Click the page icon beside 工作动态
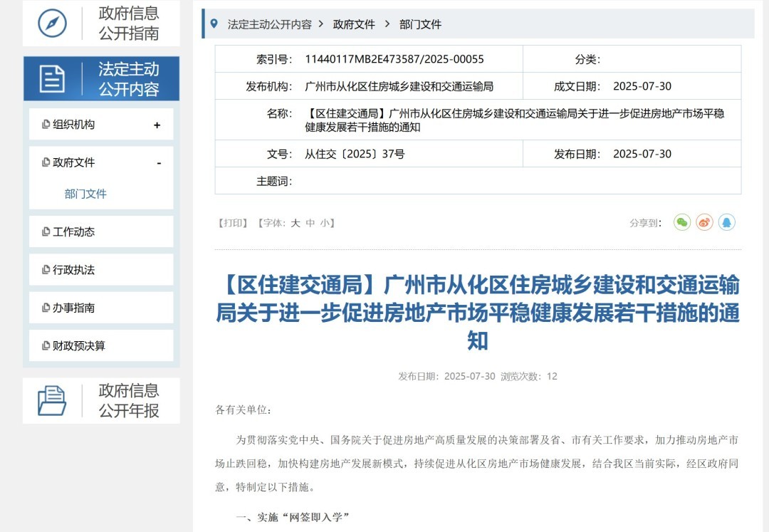The height and width of the screenshot is (532, 769). coord(46,231)
